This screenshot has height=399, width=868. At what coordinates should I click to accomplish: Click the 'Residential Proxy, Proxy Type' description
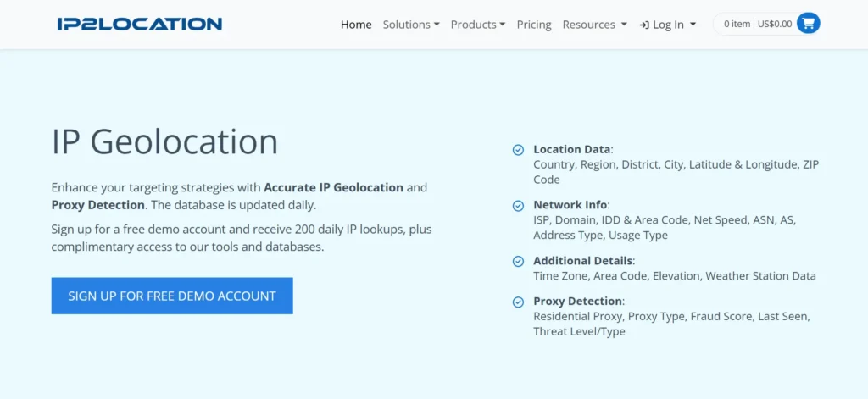coord(671,324)
